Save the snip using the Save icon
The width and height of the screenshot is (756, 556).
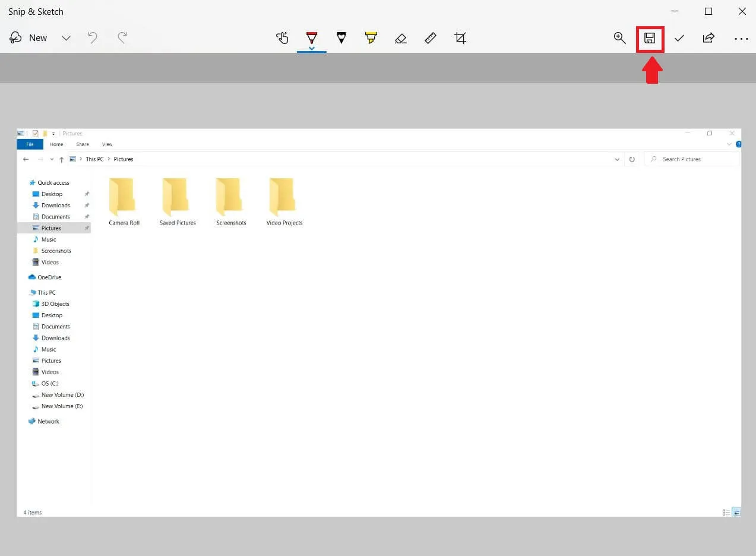(650, 38)
